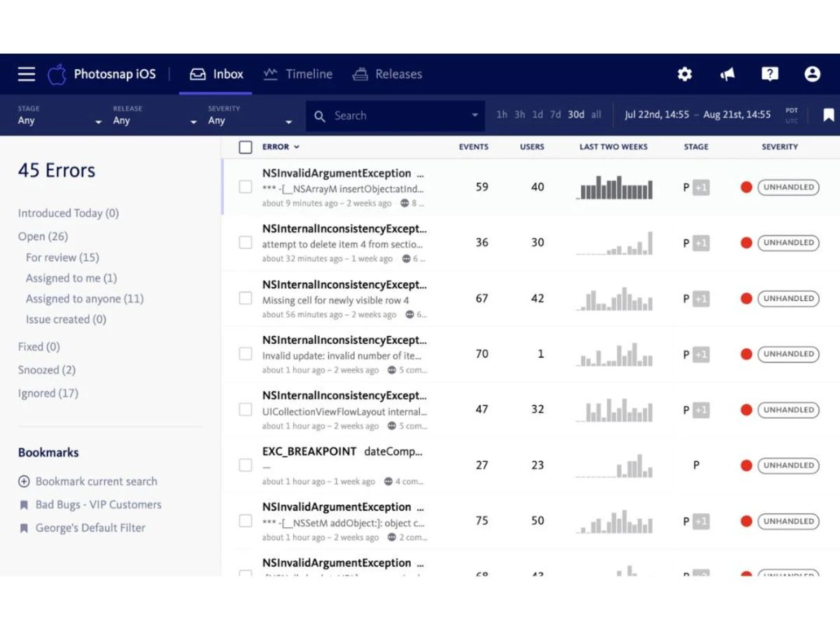This screenshot has height=630, width=840.
Task: Click the date range Jul 22nd – Aug 21st
Action: [x=697, y=115]
